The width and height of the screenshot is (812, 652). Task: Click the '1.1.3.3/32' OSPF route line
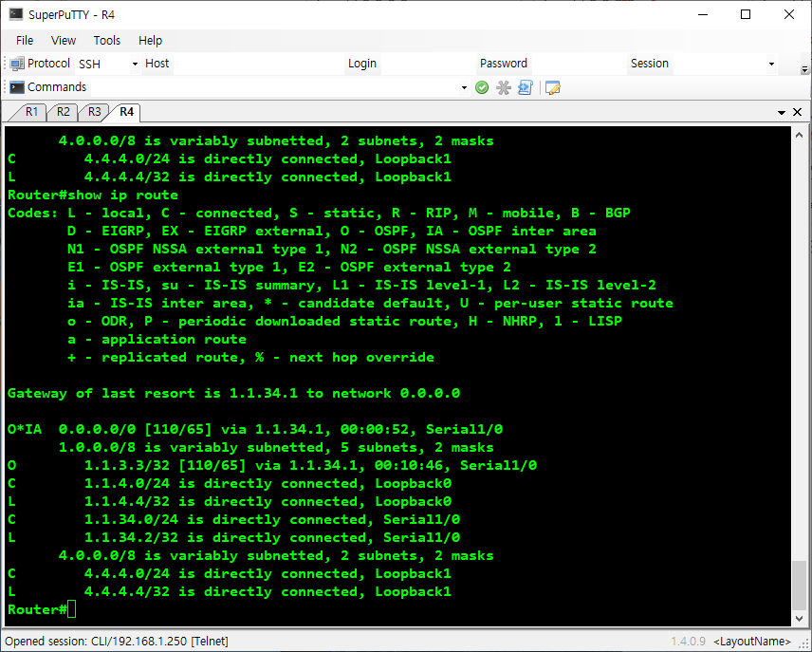coord(272,465)
